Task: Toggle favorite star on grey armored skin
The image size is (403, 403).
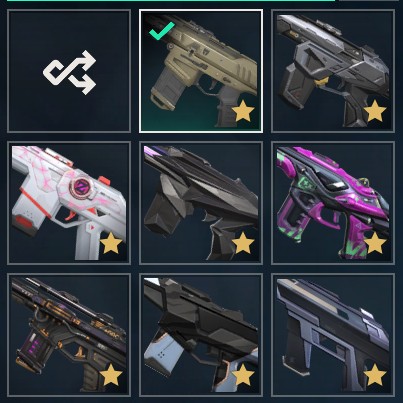Action: click(375, 111)
